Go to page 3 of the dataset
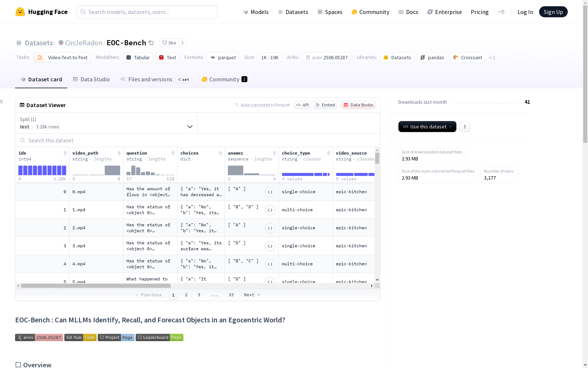This screenshot has height=368, width=588. (x=199, y=295)
